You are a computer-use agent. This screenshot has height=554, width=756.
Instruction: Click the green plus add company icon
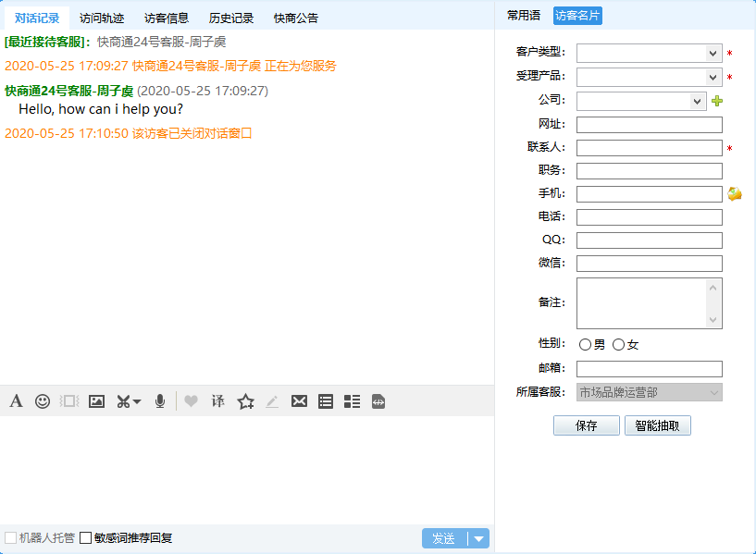pyautogui.click(x=717, y=101)
